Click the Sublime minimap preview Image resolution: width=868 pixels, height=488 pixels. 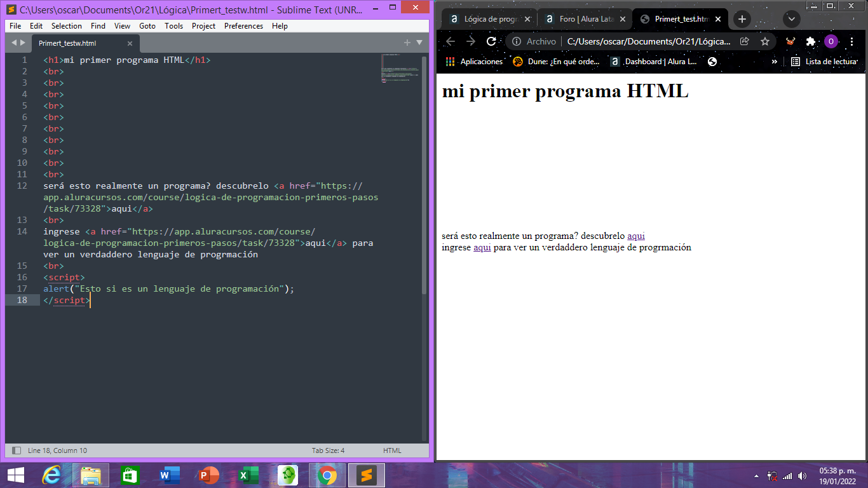pyautogui.click(x=400, y=69)
